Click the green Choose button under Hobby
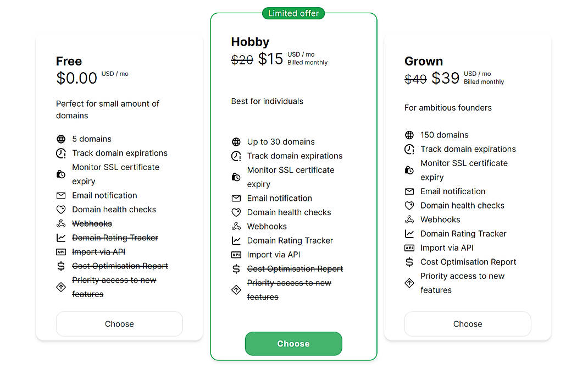 tap(293, 343)
